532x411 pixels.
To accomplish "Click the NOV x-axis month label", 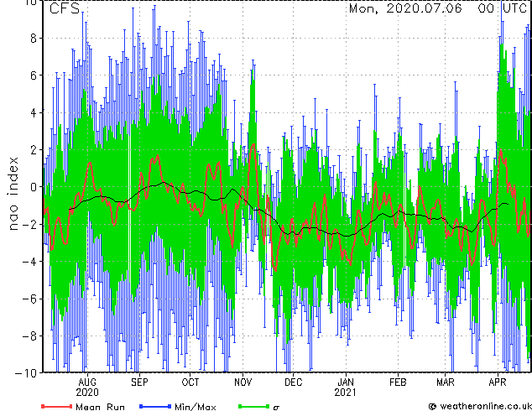I will pos(243,382).
